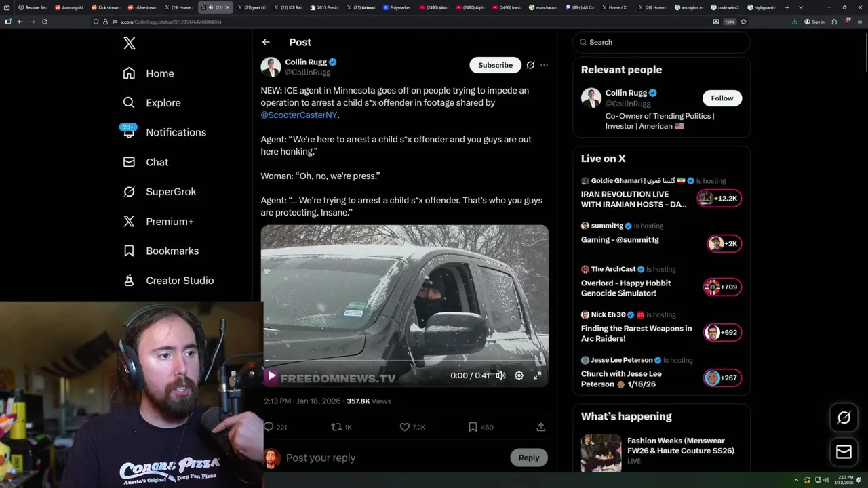
Task: Switch to the code vein 2 tab
Action: click(x=725, y=7)
